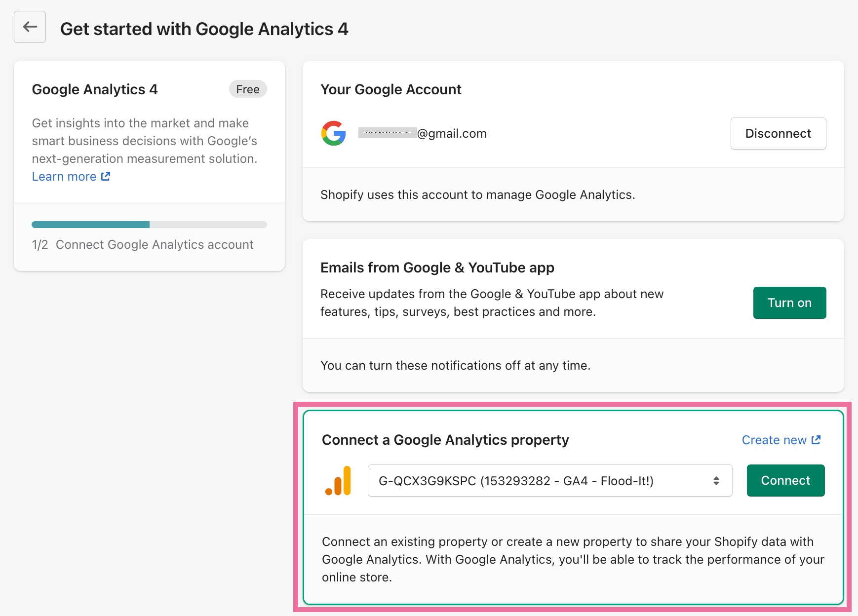Screen dimensions: 858x616
Task: Turn on Google & YouTube app emails
Action: (x=789, y=303)
